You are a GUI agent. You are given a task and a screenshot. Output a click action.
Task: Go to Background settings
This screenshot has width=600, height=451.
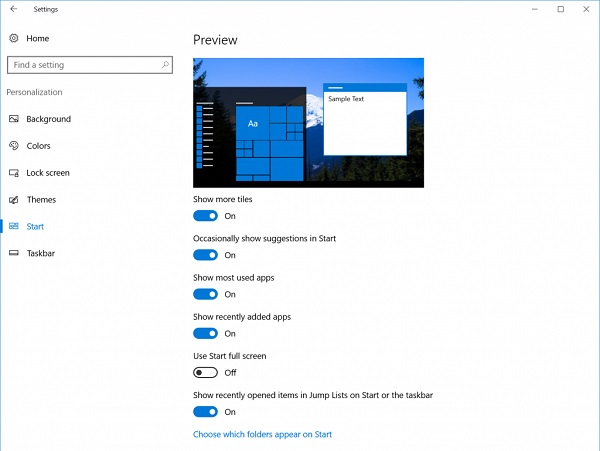pos(49,119)
